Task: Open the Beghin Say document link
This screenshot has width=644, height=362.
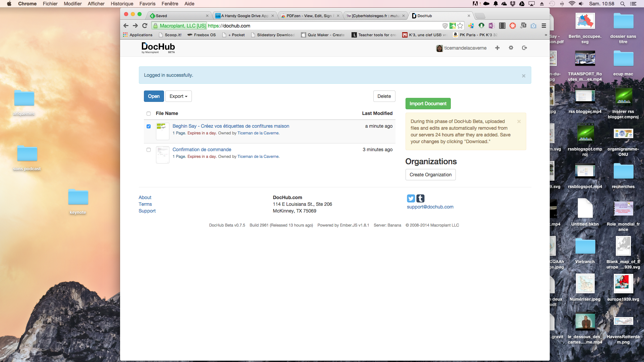Action: 231,126
